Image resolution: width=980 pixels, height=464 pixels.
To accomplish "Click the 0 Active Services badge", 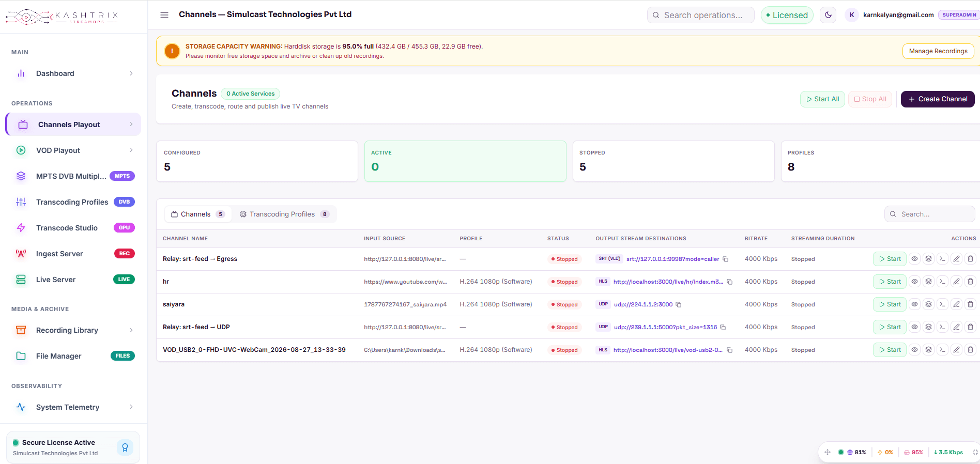I will tap(251, 94).
